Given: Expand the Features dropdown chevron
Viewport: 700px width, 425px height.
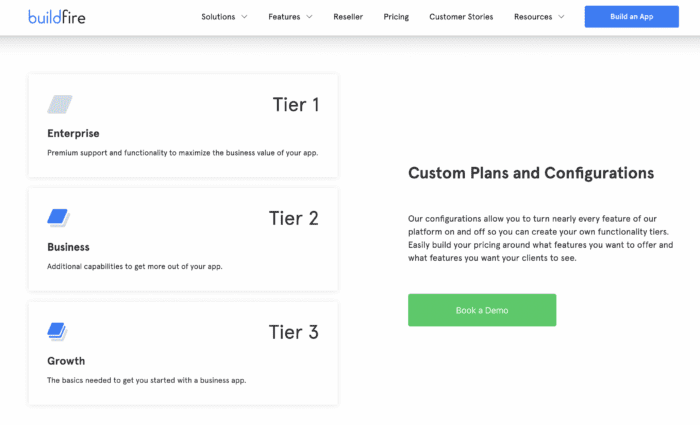Looking at the screenshot, I should (x=309, y=17).
